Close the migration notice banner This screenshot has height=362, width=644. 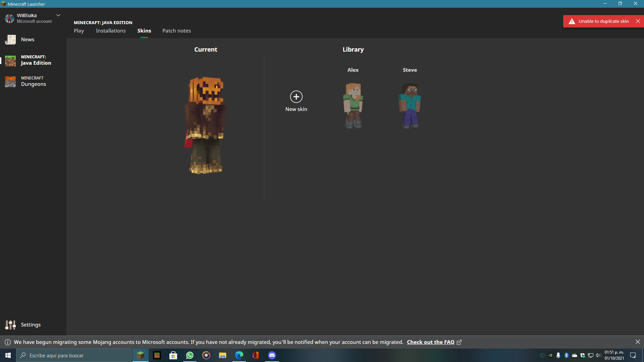638,342
